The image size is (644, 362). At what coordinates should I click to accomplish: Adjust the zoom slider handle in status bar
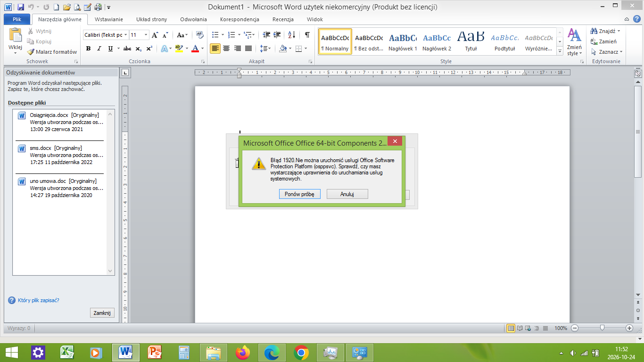pyautogui.click(x=602, y=328)
